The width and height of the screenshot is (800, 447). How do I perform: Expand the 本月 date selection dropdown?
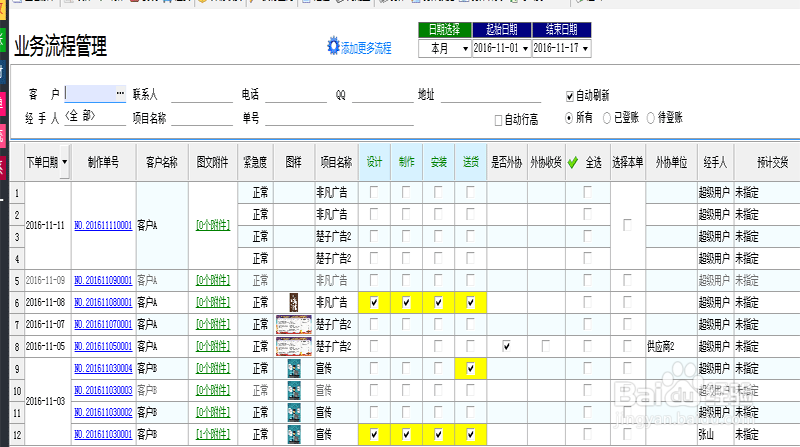pyautogui.click(x=465, y=49)
